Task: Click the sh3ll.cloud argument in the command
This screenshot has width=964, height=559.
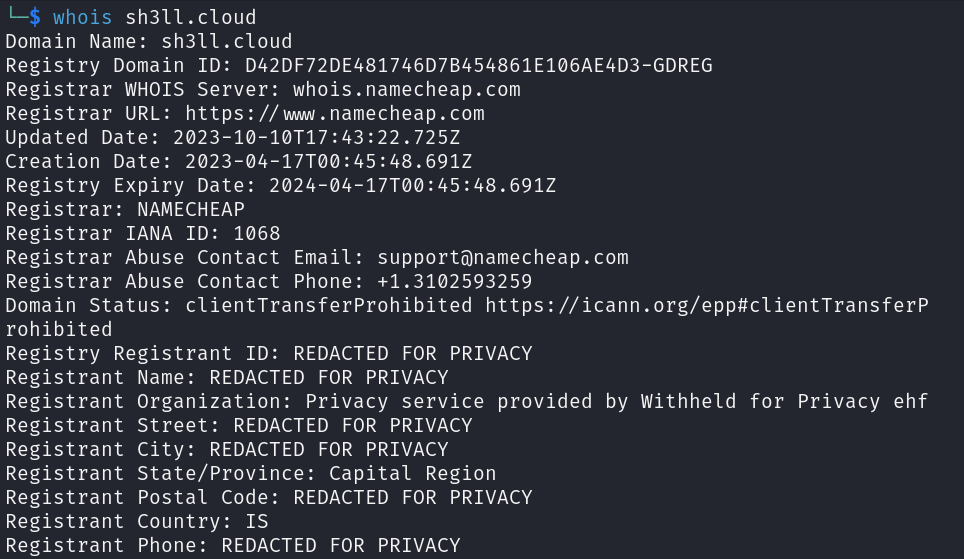Action: [191, 17]
